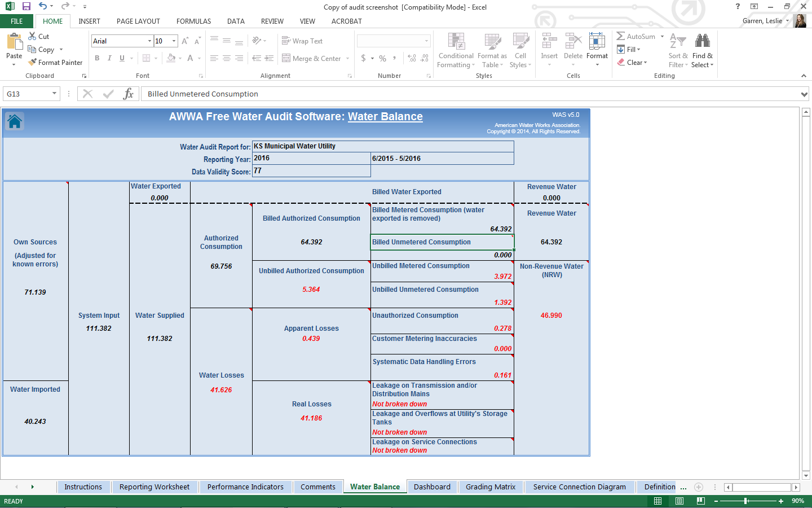The width and height of the screenshot is (812, 508).
Task: Click the orientation text angle icon
Action: tap(257, 41)
